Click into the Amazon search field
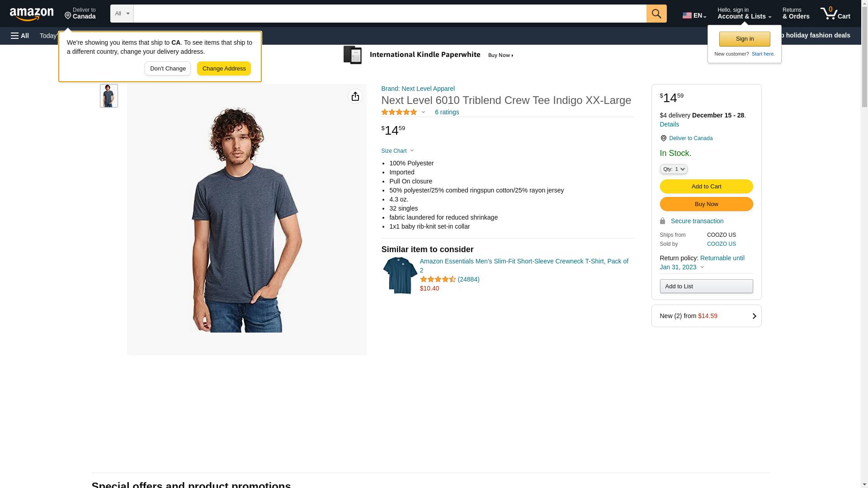Image resolution: width=868 pixels, height=488 pixels. [390, 14]
